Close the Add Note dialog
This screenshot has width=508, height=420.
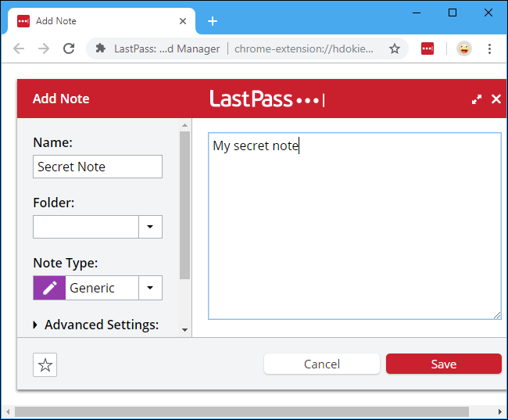[496, 99]
